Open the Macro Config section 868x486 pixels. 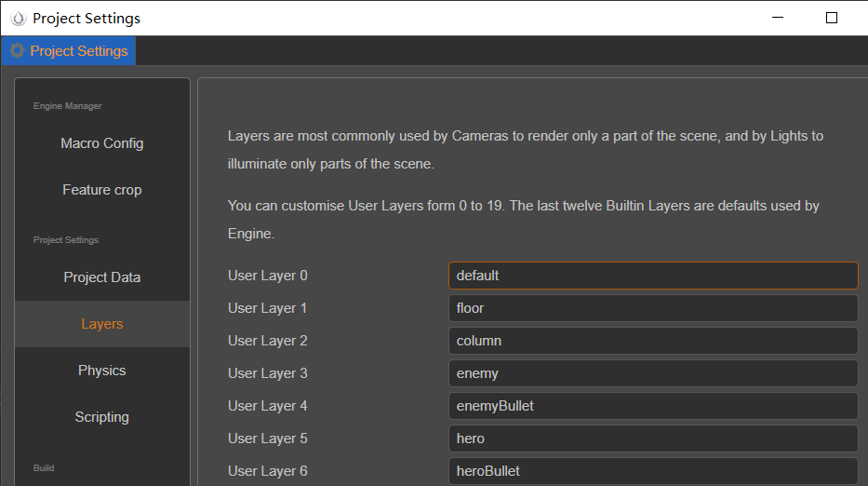(x=102, y=143)
